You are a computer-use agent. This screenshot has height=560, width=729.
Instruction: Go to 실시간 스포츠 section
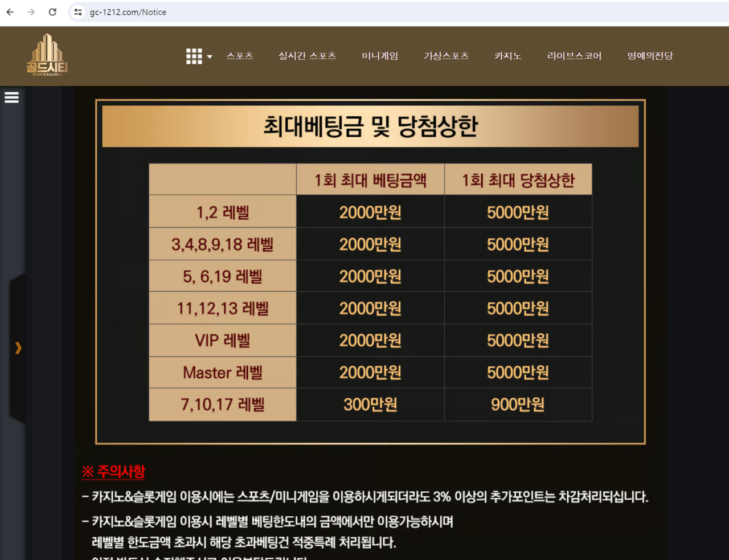click(x=307, y=56)
